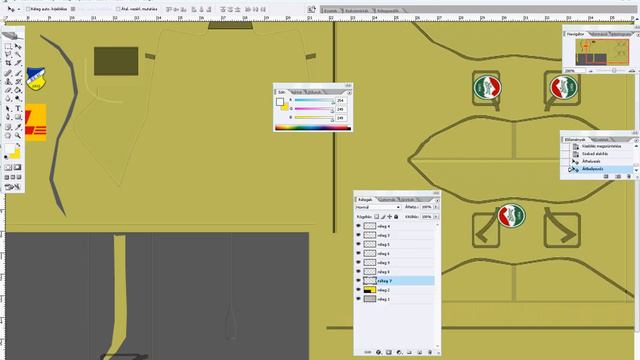Select the Magic Wand tool
Image resolution: width=640 pixels, height=360 pixels.
[x=18, y=54]
